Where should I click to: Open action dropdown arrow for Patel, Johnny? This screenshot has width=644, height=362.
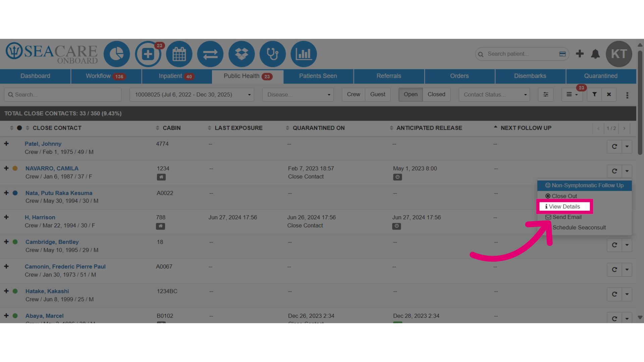point(627,146)
